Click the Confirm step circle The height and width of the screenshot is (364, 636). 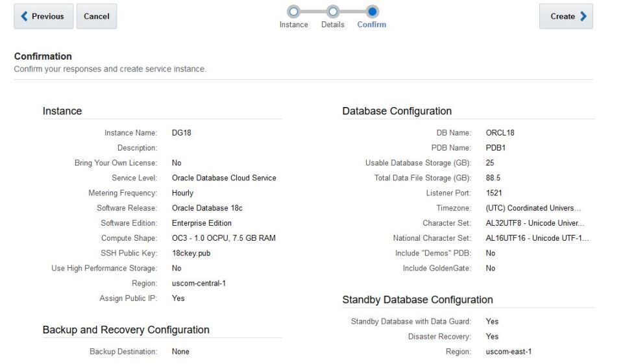click(372, 11)
